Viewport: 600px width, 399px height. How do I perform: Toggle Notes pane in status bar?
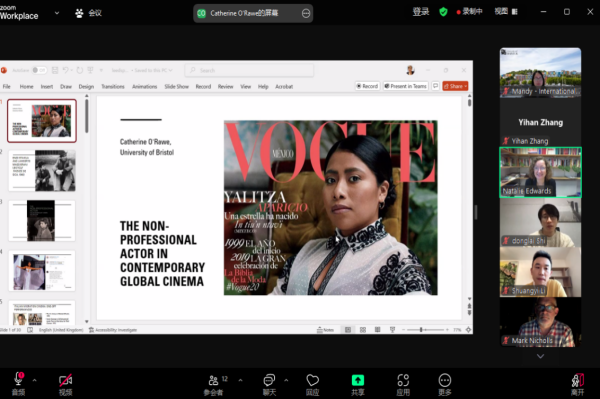[x=325, y=330]
